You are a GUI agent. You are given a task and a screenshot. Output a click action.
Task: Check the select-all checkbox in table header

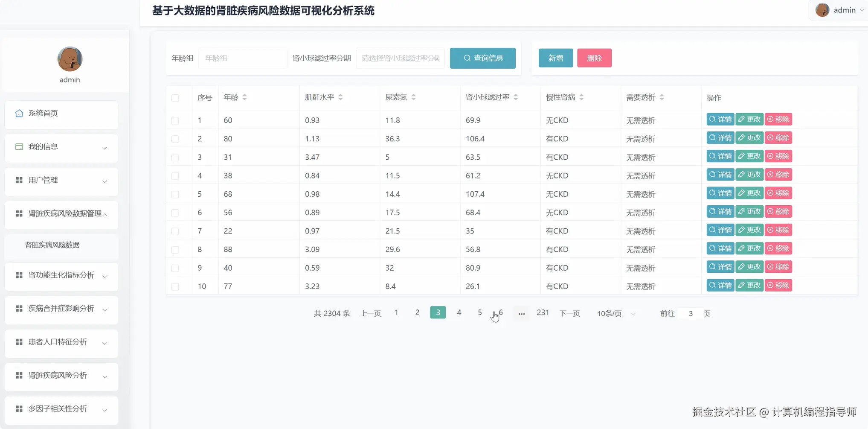coord(175,98)
